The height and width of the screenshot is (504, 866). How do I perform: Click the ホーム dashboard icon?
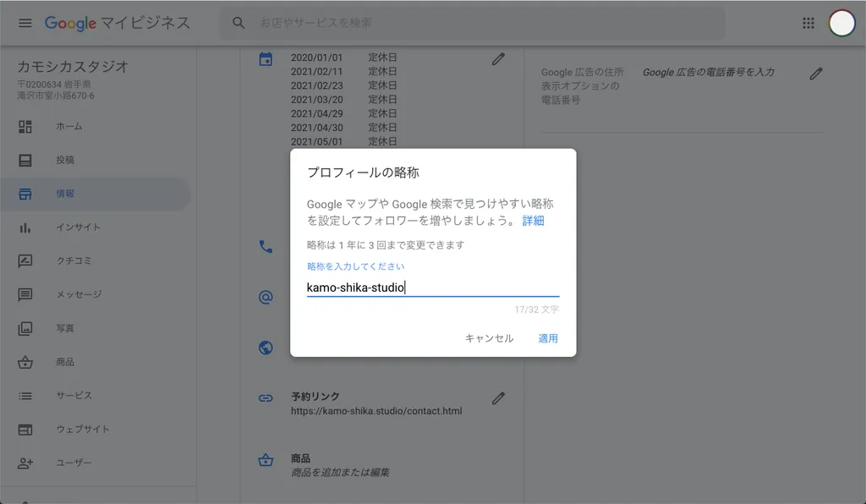click(25, 126)
